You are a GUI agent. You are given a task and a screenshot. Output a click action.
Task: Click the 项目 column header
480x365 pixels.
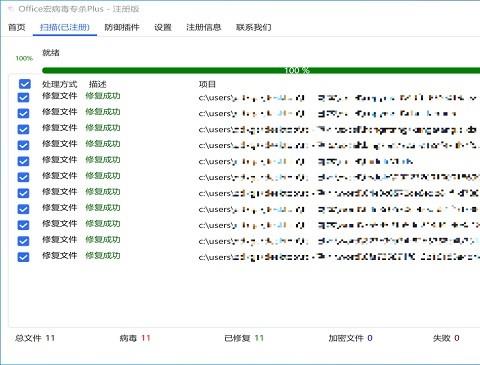pos(207,84)
